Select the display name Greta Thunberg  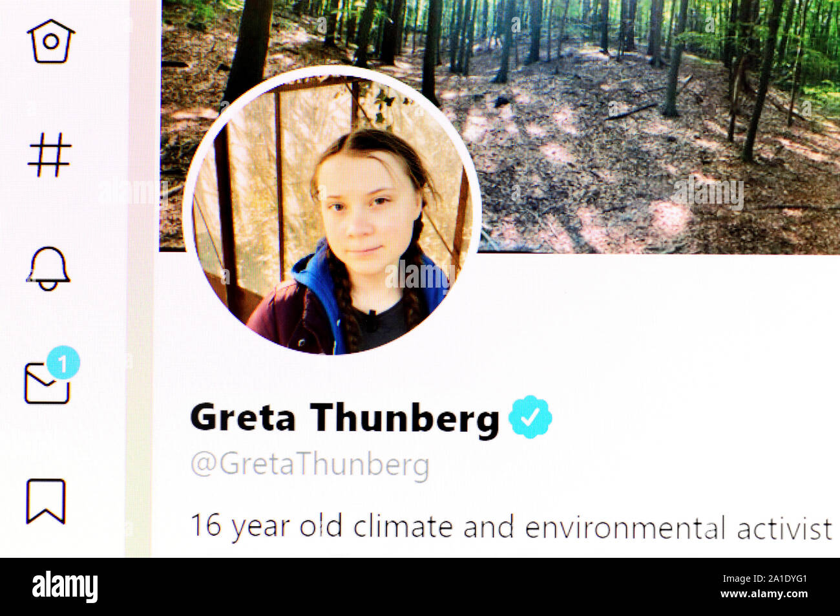point(345,418)
